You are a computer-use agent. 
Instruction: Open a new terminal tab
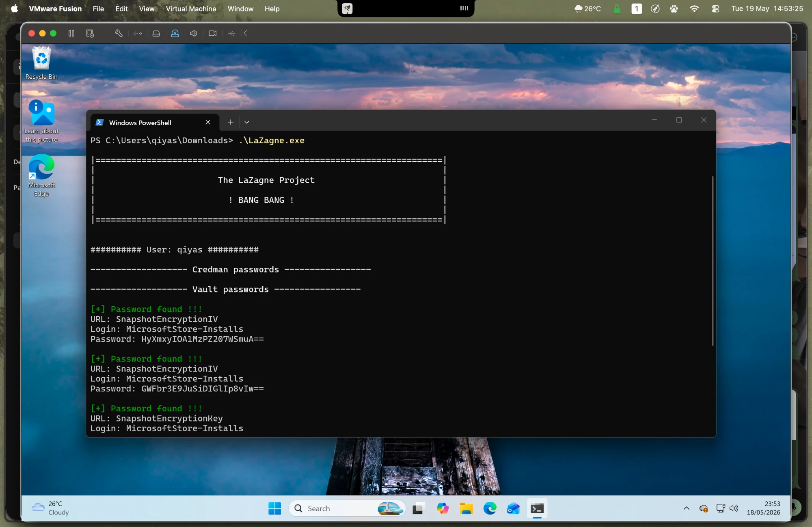(231, 122)
